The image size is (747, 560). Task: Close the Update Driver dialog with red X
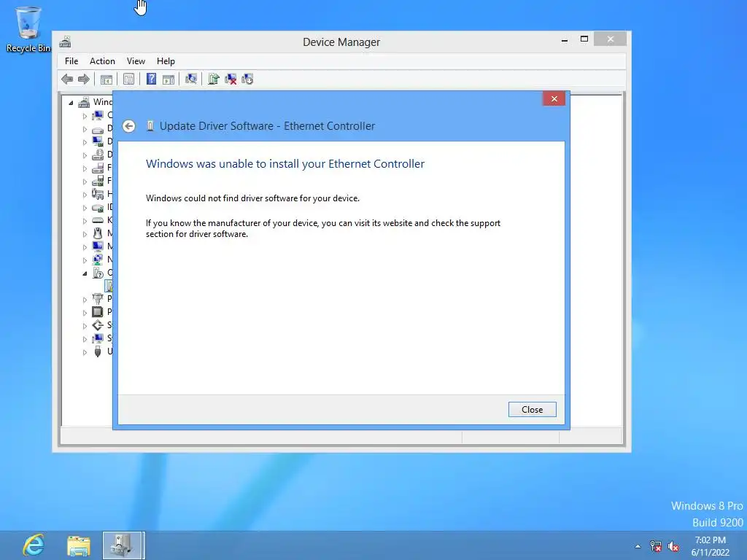point(554,98)
